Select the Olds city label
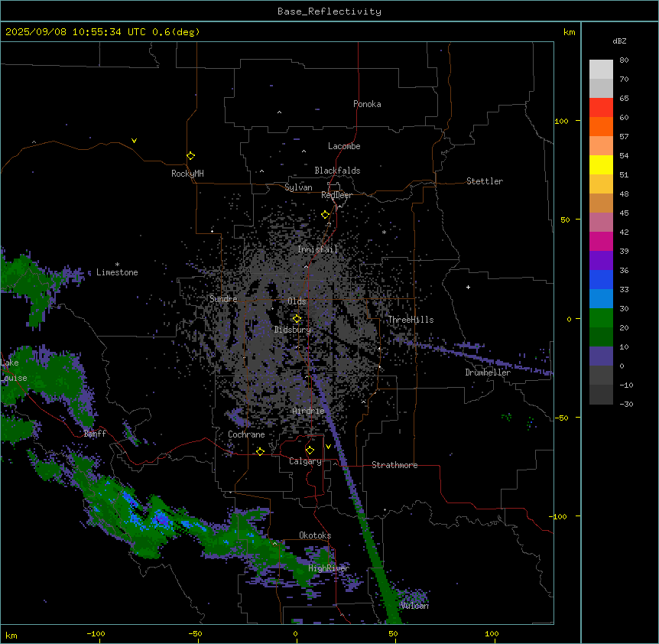This screenshot has width=659, height=644. point(297,301)
